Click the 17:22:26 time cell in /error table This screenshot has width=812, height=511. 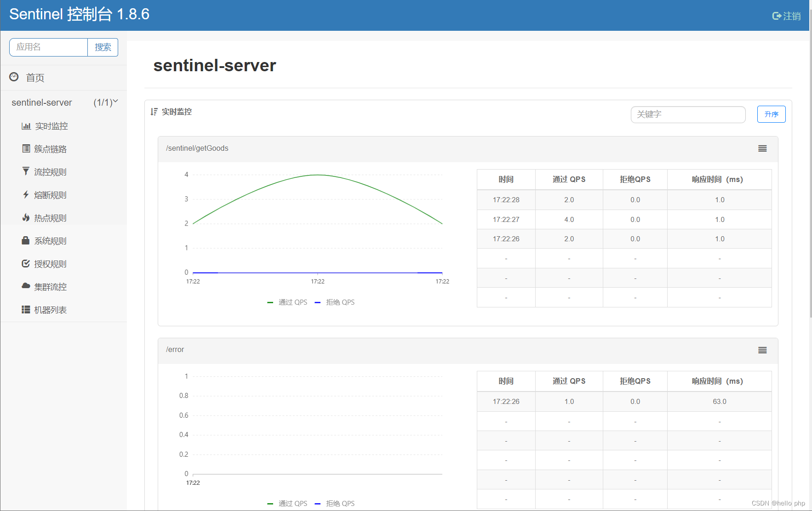tap(506, 402)
